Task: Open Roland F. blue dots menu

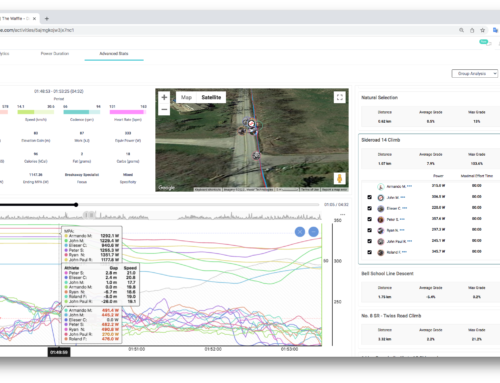Action: coord(404,252)
